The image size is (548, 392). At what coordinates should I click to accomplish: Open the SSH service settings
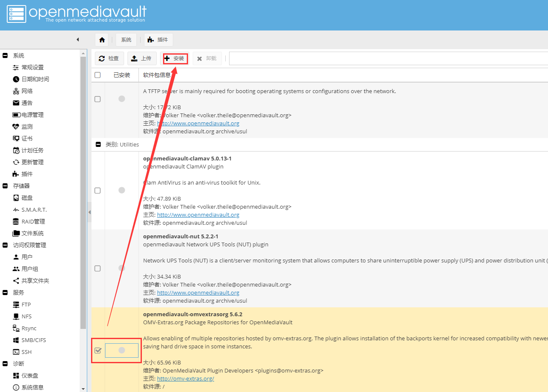[x=26, y=352]
